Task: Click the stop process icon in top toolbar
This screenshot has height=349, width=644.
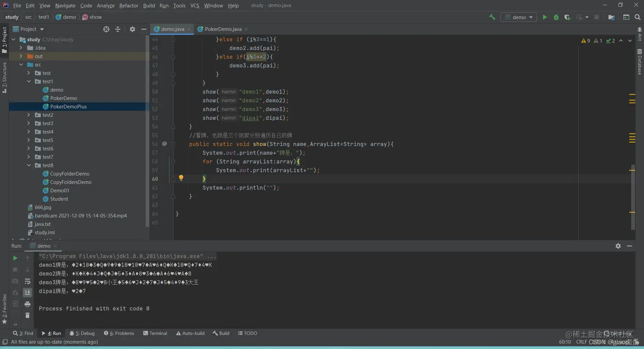Action: point(596,17)
